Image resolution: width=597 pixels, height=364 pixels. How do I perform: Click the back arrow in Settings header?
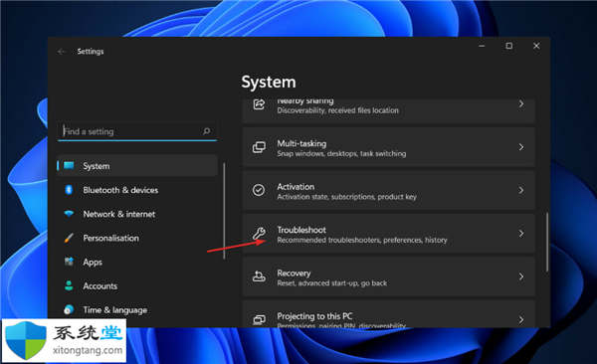click(62, 52)
